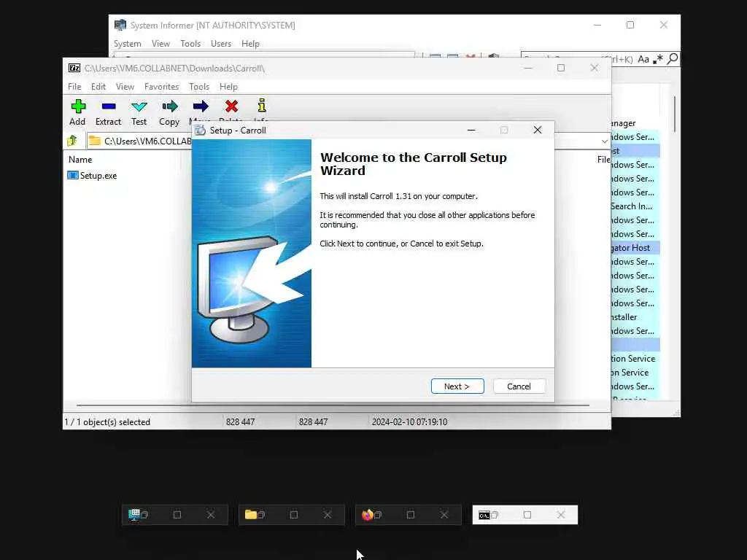Open the File menu in 7-Zip
The image size is (747, 560).
(x=74, y=87)
